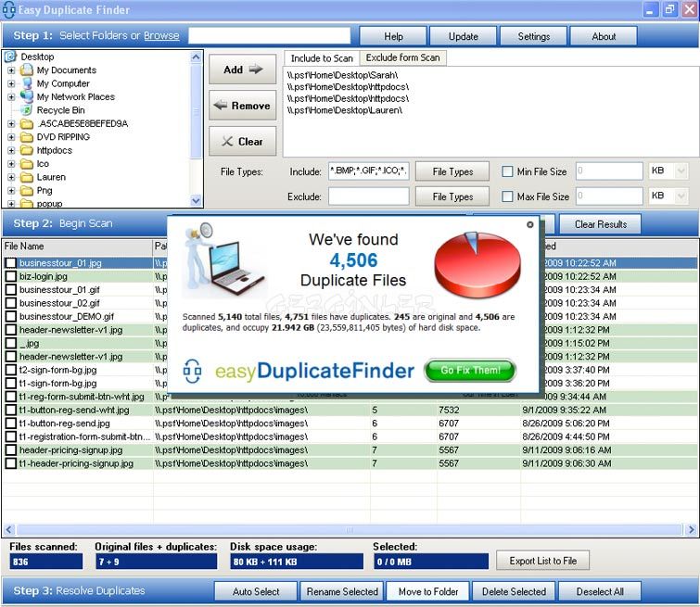Click the laptop mascot illustration in popup
Image resolution: width=700 pixels, height=607 pixels.
click(224, 260)
